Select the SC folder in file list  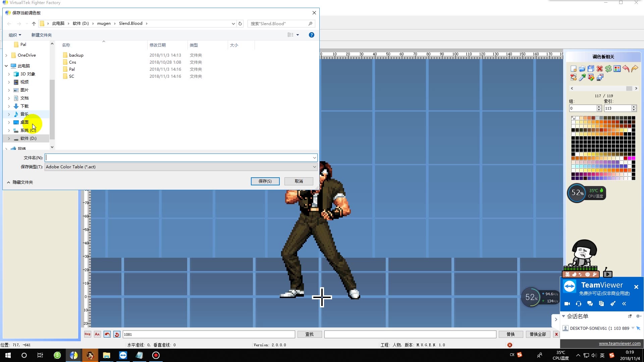(71, 76)
